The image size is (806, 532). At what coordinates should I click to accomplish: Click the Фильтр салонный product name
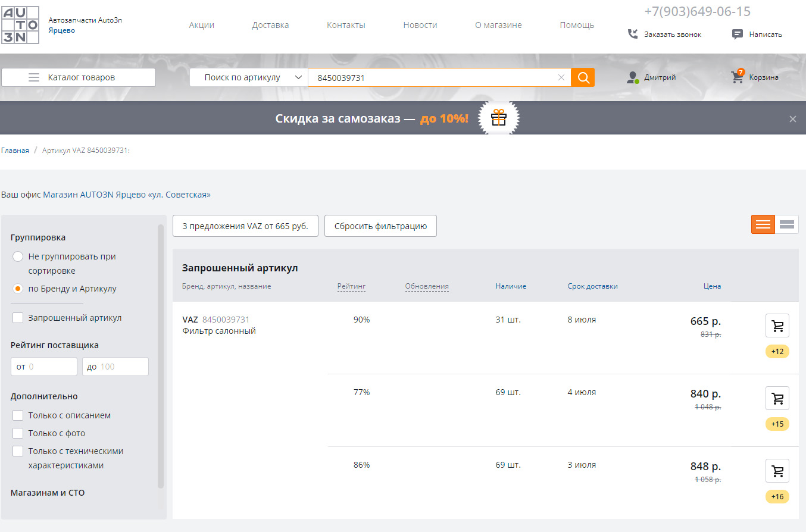[x=219, y=331]
